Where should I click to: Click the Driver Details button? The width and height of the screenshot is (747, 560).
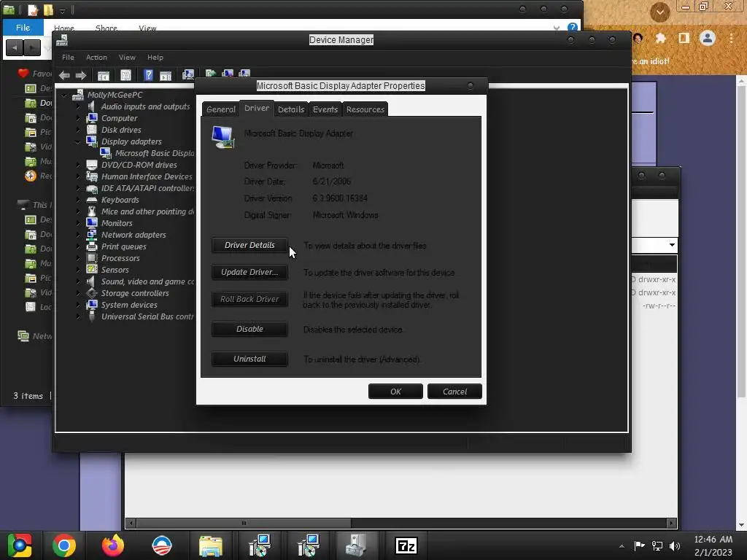tap(249, 245)
